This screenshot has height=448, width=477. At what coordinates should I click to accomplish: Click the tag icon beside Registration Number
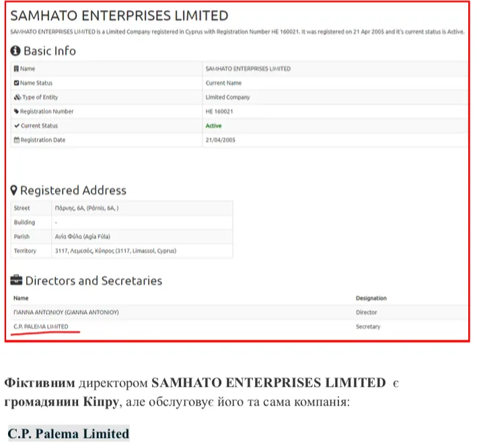point(16,112)
